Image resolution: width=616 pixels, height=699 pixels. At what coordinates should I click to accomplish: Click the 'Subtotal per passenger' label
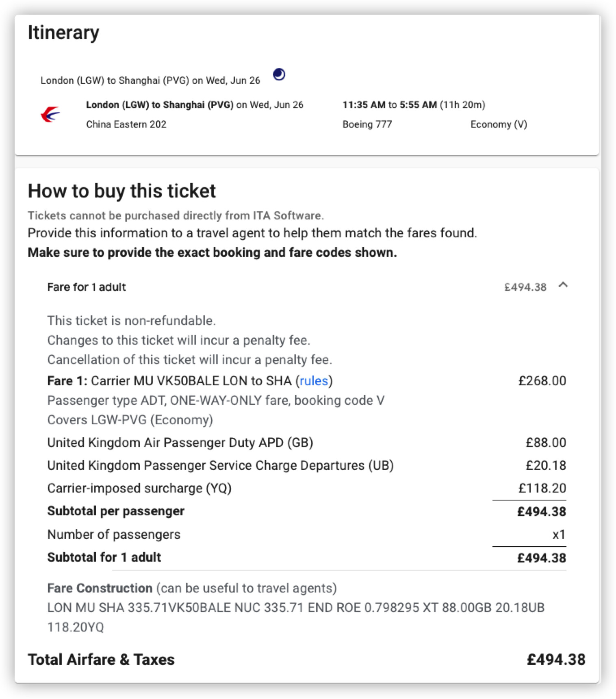pos(116,511)
